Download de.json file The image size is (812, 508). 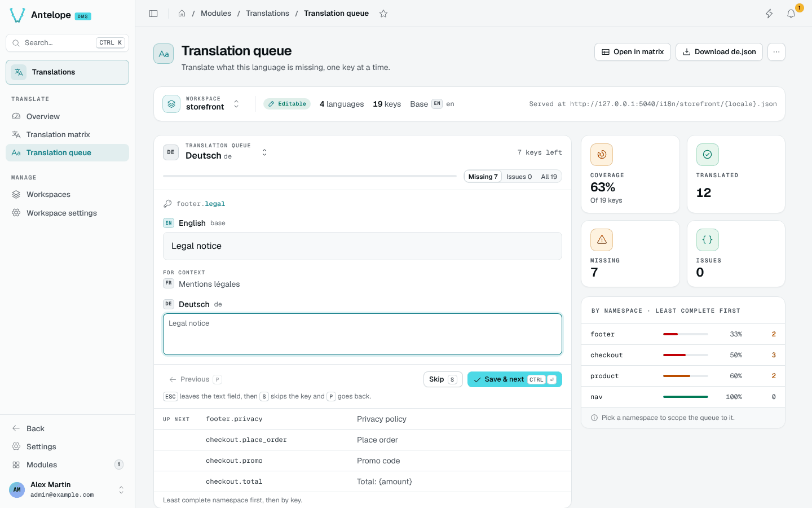(719, 52)
